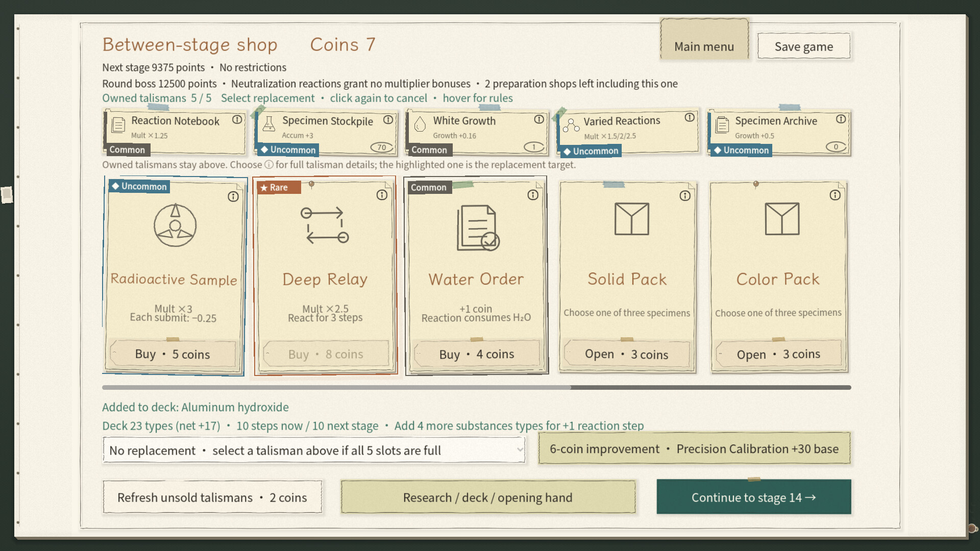The width and height of the screenshot is (980, 551).
Task: Buy Radioactive Sample for 5 coins
Action: click(173, 354)
